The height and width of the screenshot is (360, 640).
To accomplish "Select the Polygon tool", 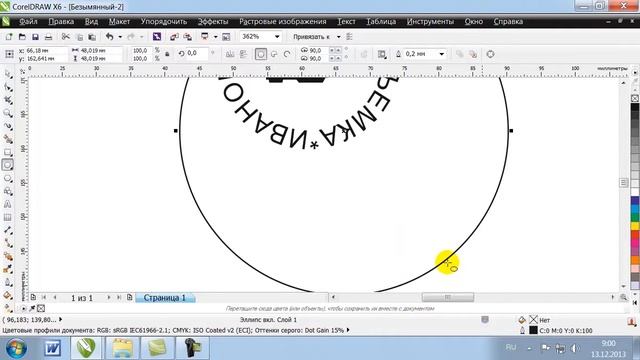I will 8,178.
